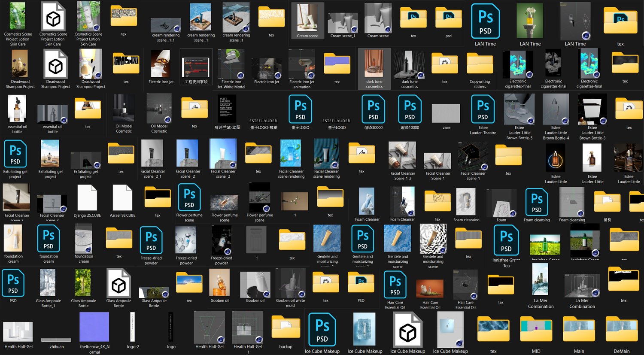The image size is (644, 355).
Task: Open the DeMain folder
Action: [622, 329]
